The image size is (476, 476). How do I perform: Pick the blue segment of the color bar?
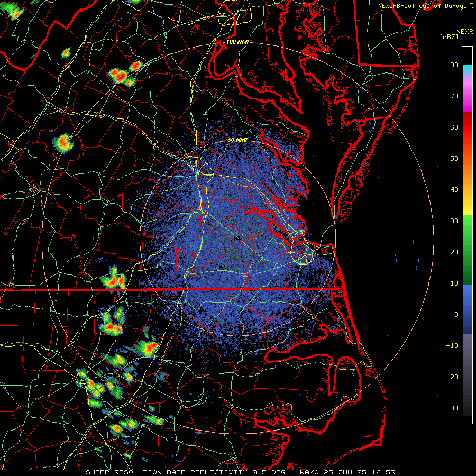(x=467, y=309)
